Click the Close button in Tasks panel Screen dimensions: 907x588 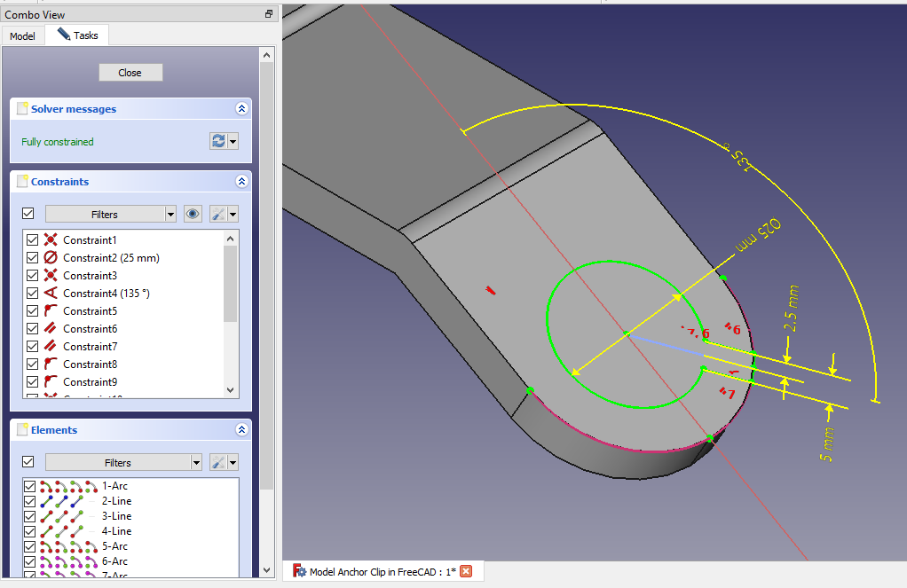click(x=130, y=73)
